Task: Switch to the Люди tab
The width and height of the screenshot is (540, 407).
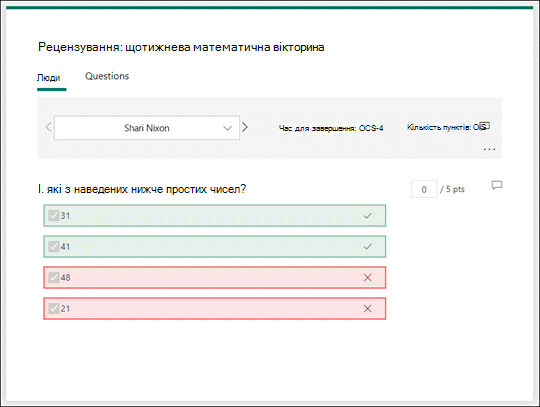Action: point(49,78)
